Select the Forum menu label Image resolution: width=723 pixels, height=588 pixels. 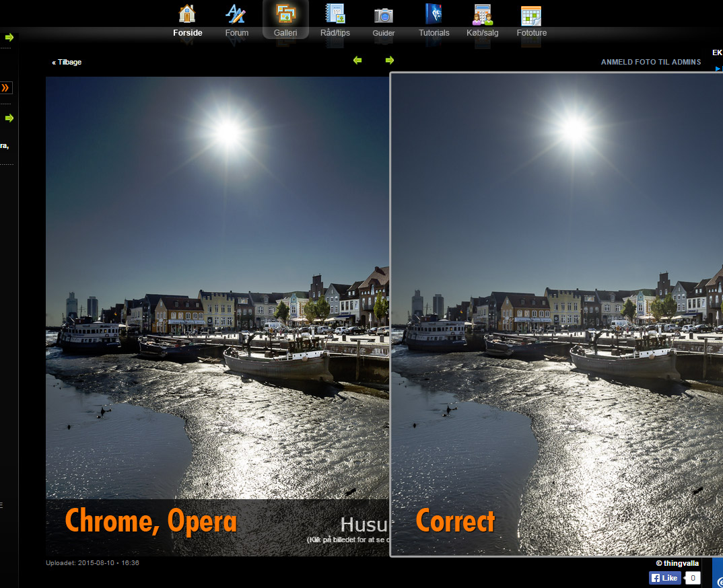[236, 33]
